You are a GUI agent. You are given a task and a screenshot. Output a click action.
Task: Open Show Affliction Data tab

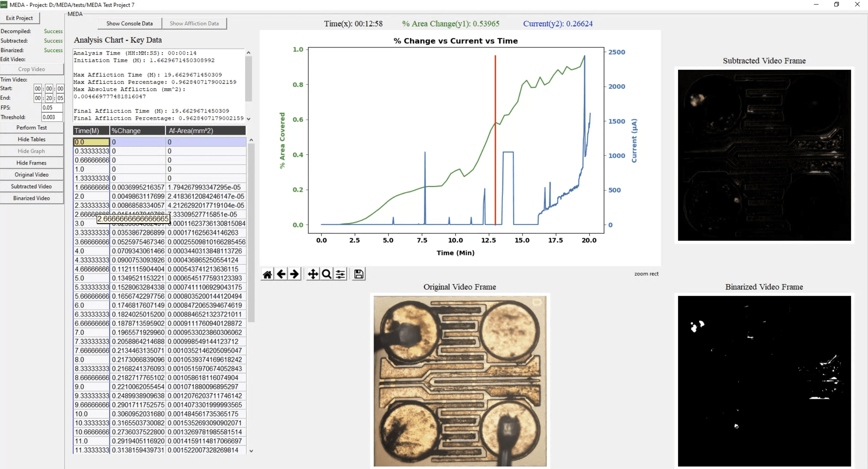[194, 23]
